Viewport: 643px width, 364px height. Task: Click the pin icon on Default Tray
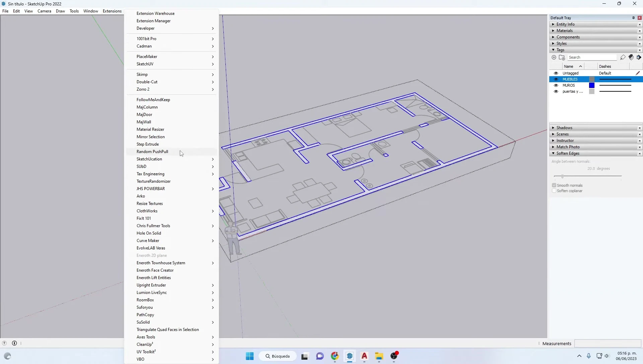point(633,18)
